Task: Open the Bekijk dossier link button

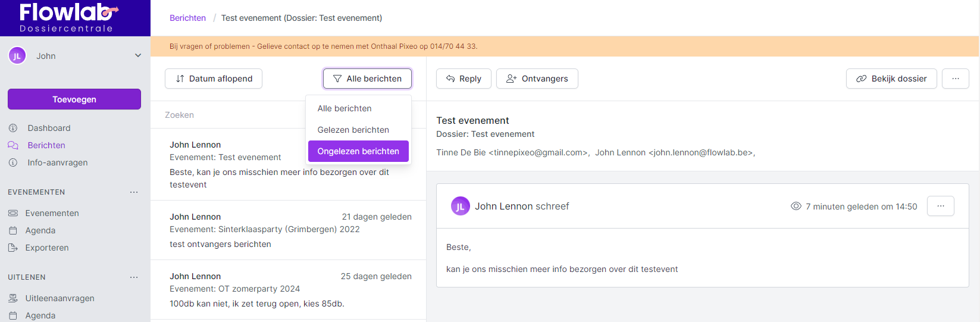Action: coord(891,79)
